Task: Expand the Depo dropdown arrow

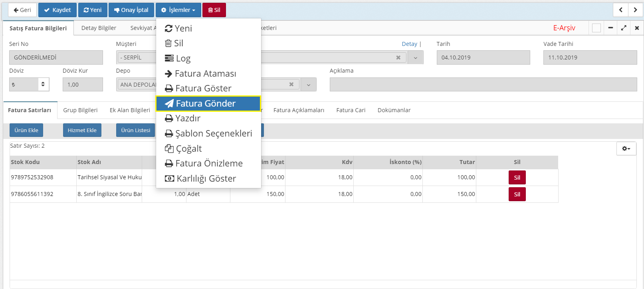Action: pyautogui.click(x=308, y=85)
